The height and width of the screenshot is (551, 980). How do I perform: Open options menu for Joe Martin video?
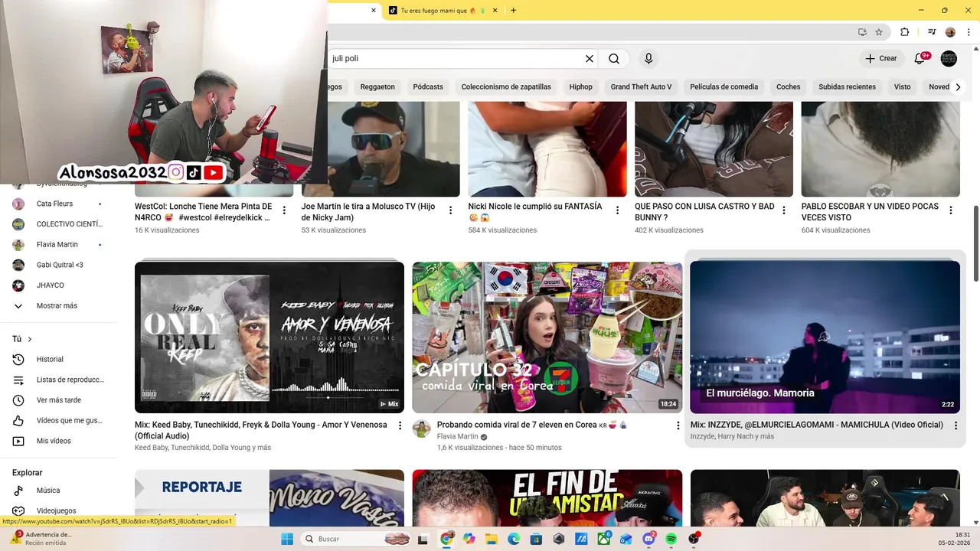point(451,210)
